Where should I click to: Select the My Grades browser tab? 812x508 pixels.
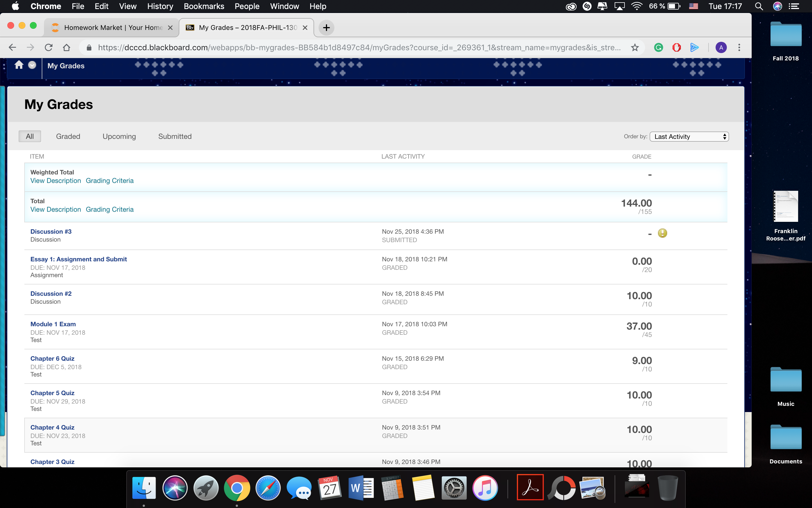[247, 28]
